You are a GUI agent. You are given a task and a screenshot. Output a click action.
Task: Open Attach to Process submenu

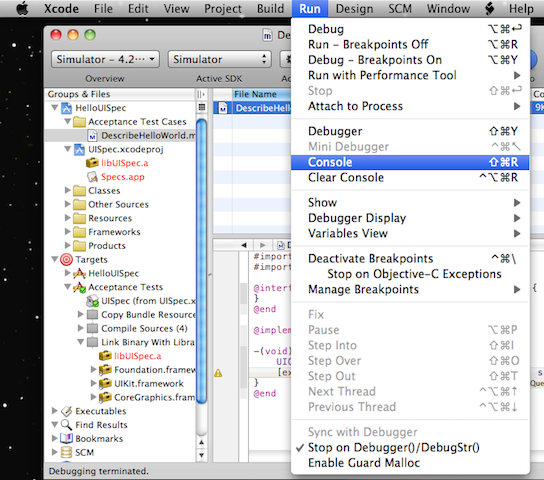410,106
